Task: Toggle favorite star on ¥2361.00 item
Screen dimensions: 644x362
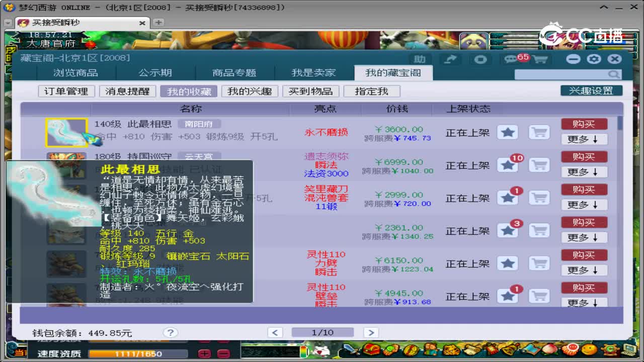Action: (x=508, y=230)
